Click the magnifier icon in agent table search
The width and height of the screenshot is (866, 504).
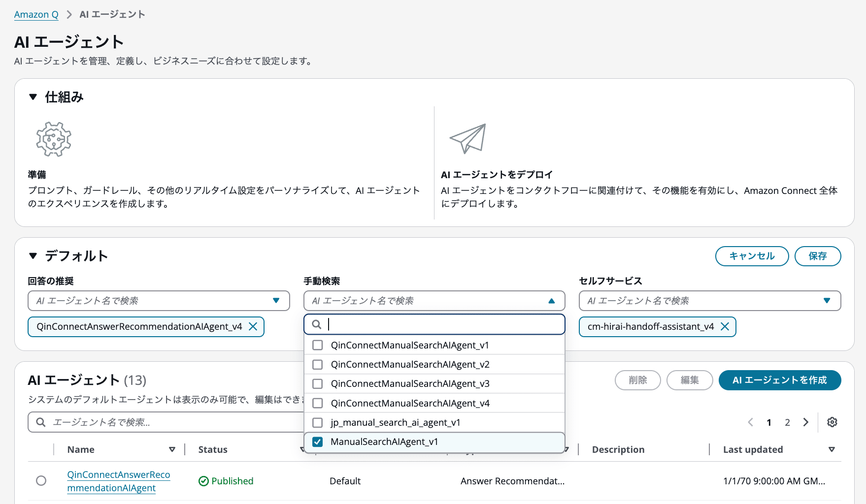[41, 422]
